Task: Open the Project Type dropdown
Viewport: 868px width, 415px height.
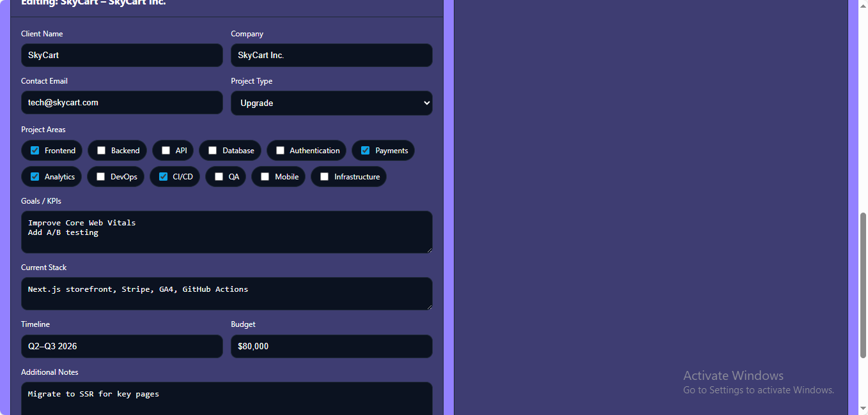Action: [x=332, y=103]
